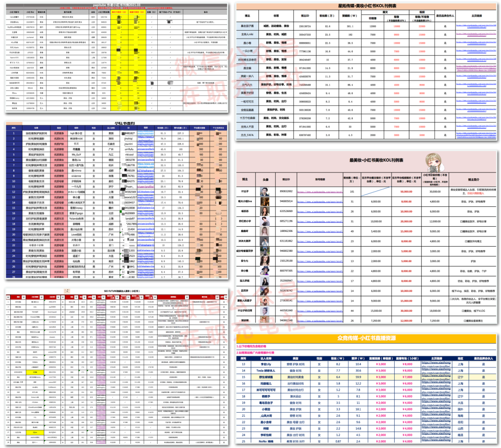Viewport: 501px width, 448px height.
Task: Select blogger ID 946805014
Action: pos(286,202)
